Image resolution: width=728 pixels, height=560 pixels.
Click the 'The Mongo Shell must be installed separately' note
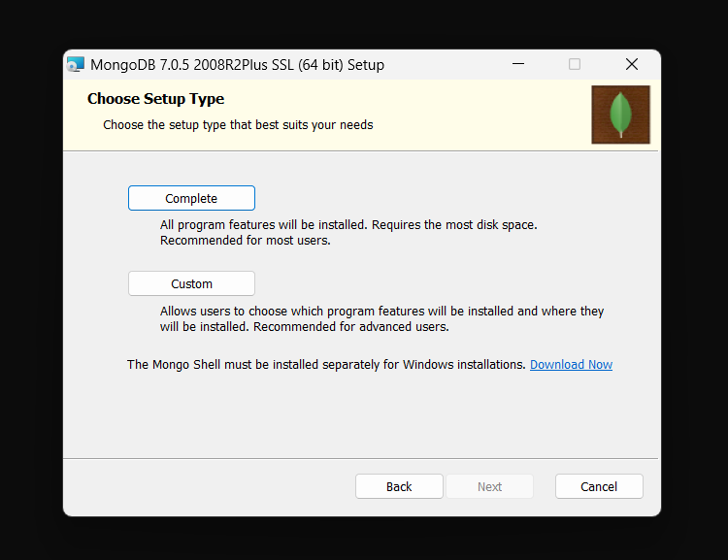(x=326, y=365)
